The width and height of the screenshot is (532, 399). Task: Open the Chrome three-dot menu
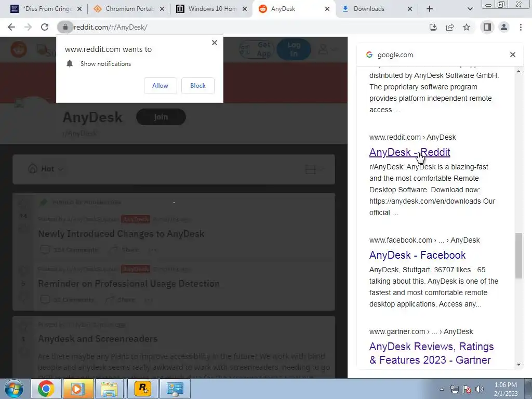click(x=521, y=27)
